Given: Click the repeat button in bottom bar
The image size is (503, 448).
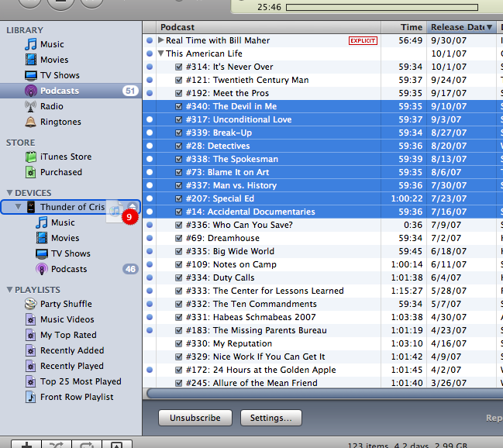Looking at the screenshot, I should [87, 445].
